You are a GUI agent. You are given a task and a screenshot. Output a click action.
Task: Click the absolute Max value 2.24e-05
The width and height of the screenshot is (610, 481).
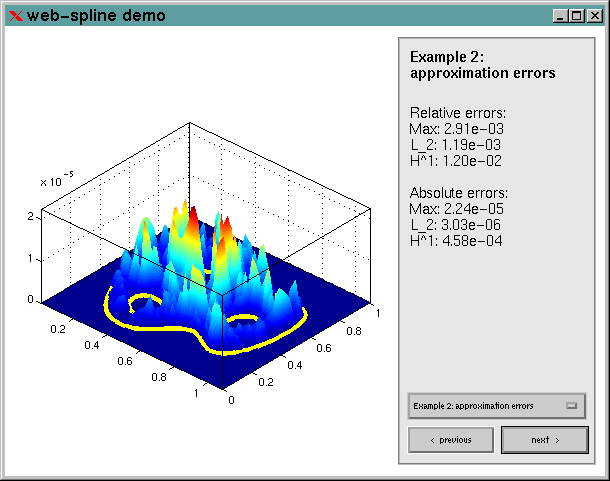462,208
